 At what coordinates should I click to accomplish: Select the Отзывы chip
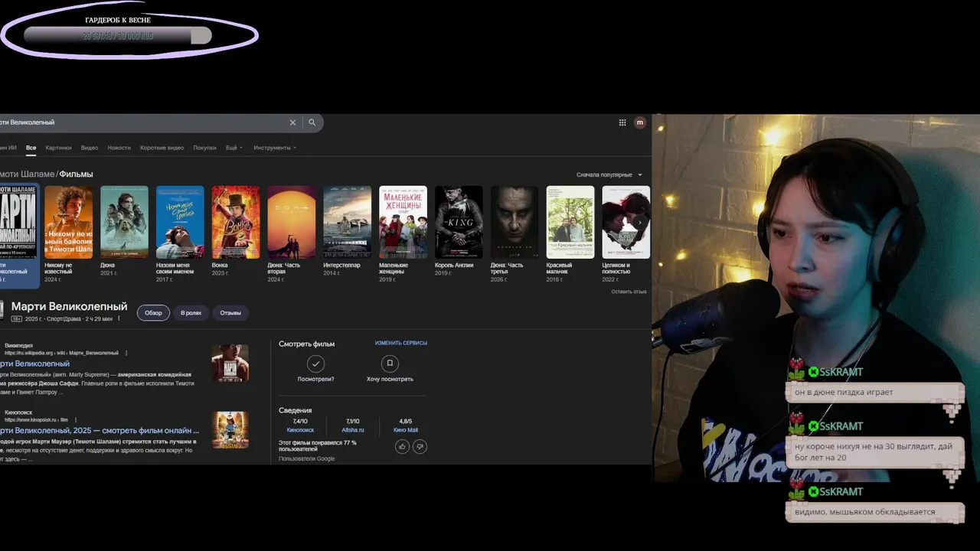[x=230, y=313]
